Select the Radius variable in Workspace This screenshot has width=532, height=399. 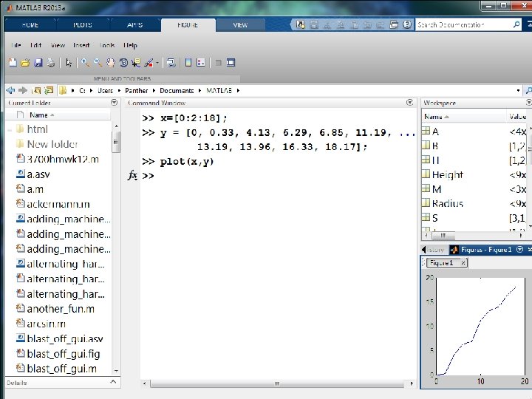click(x=448, y=204)
